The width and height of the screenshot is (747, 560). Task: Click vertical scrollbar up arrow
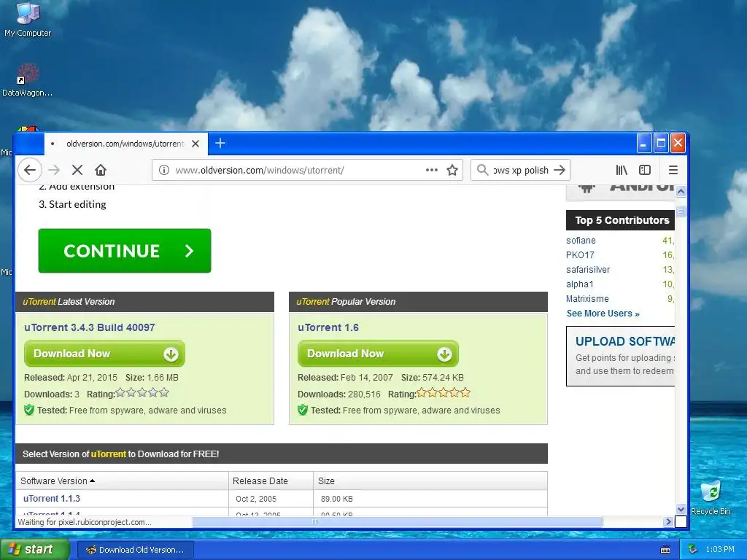[x=681, y=191]
